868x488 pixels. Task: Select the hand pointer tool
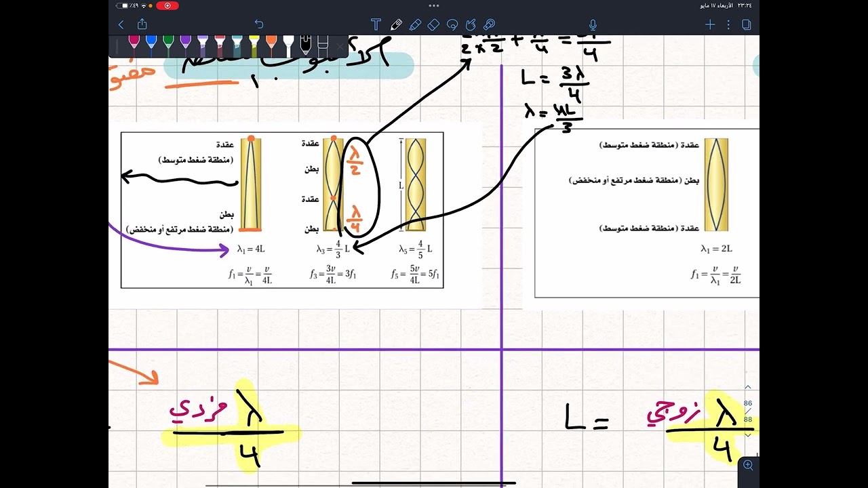click(471, 25)
